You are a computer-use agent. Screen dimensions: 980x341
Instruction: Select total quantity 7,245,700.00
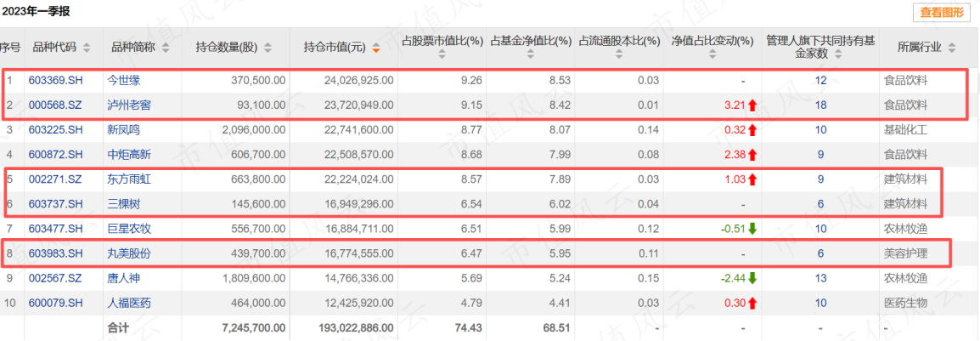[255, 327]
